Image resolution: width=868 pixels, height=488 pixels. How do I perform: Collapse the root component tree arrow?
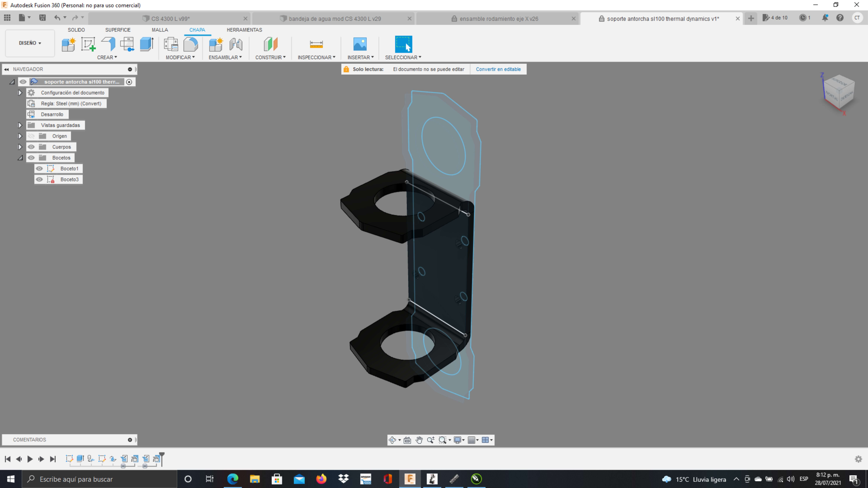[12, 82]
